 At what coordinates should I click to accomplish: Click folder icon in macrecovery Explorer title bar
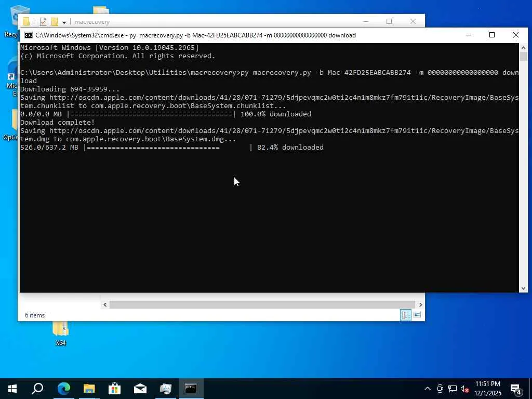pos(26,22)
